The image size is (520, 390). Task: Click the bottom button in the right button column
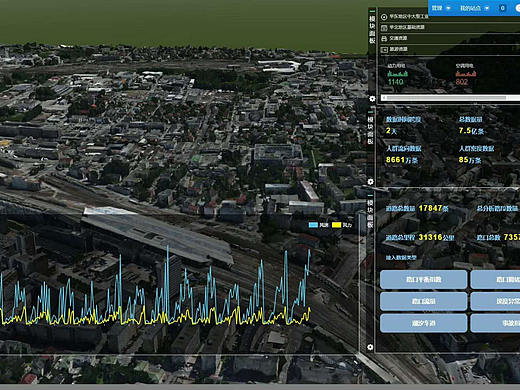tap(495, 323)
